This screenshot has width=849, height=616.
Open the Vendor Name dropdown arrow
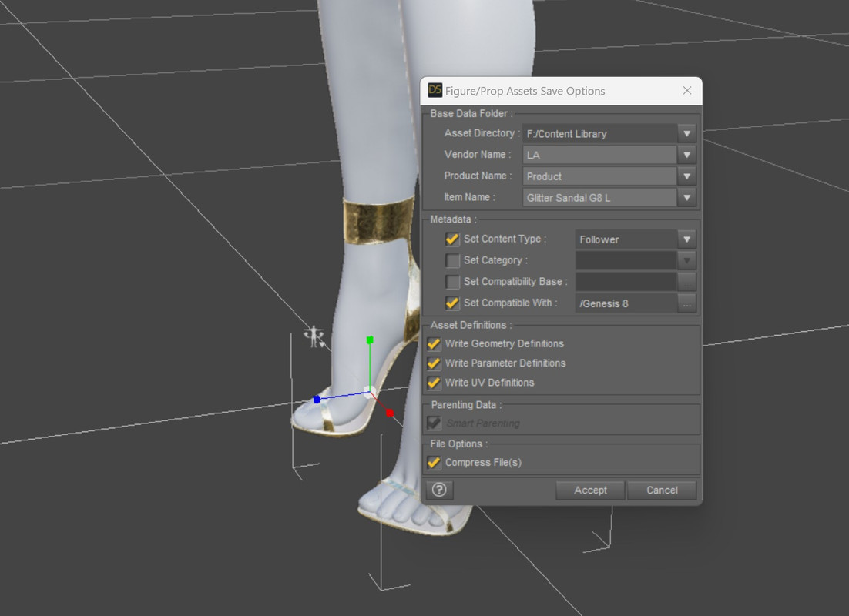tap(686, 155)
